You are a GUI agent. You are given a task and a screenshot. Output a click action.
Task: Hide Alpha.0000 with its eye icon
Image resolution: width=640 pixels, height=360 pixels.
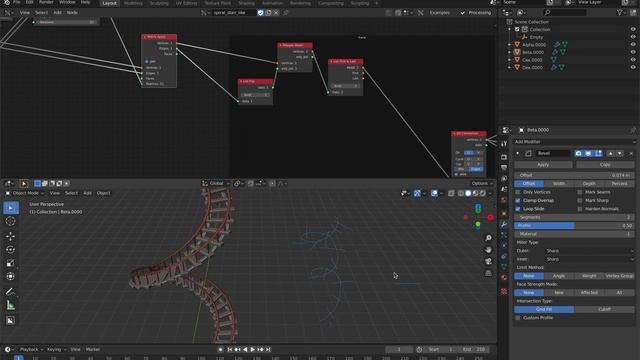click(x=633, y=44)
